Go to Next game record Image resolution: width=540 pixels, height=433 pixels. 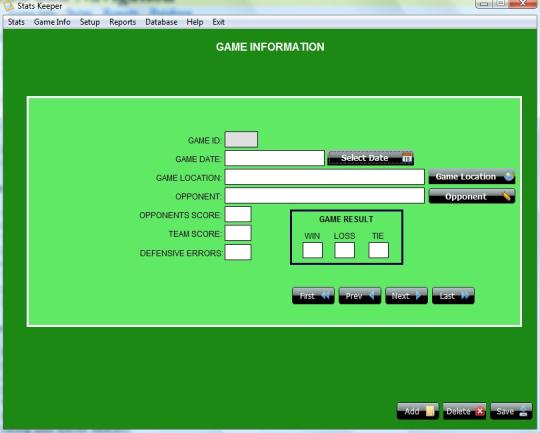(406, 296)
